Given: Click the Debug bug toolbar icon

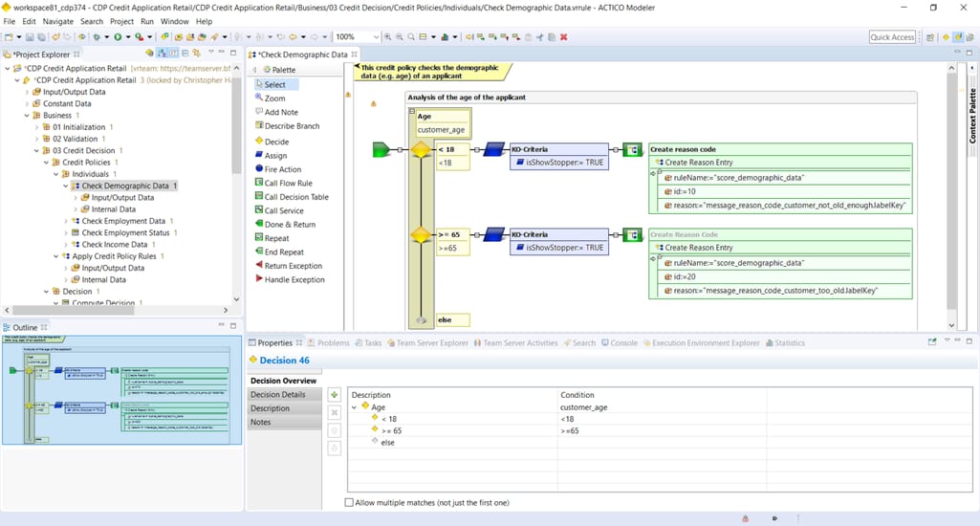Looking at the screenshot, I should [97, 37].
